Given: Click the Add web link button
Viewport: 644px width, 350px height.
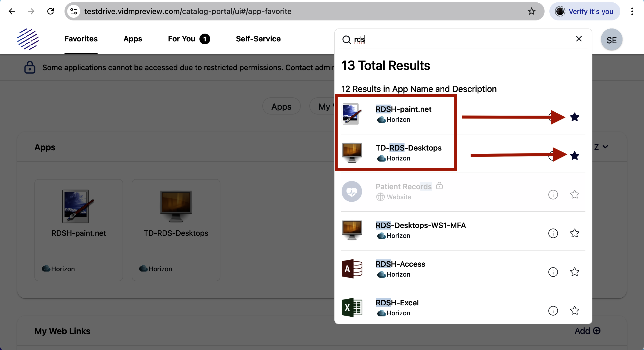Looking at the screenshot, I should (x=587, y=331).
